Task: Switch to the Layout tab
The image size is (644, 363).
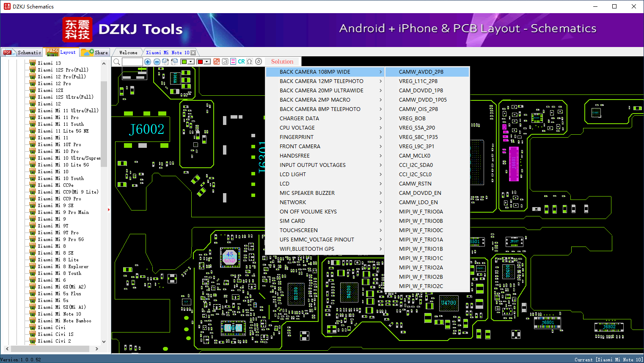Action: pos(61,52)
